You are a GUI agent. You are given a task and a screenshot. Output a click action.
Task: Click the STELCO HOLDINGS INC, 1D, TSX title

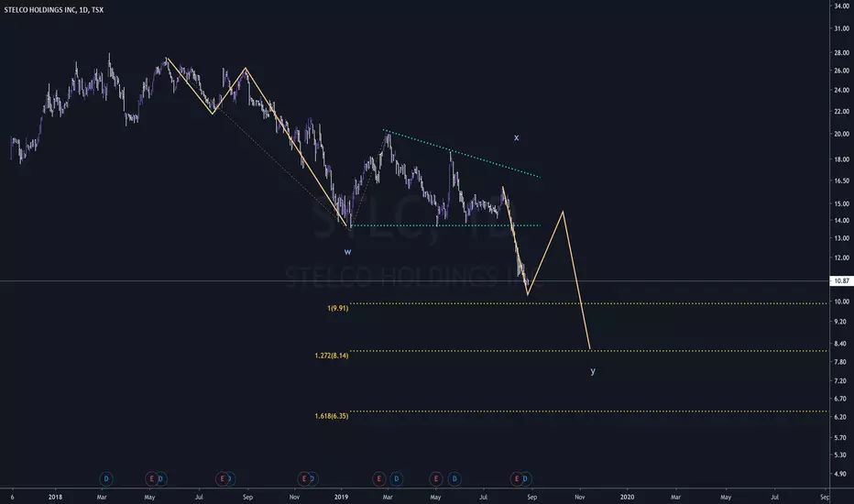tap(54, 10)
